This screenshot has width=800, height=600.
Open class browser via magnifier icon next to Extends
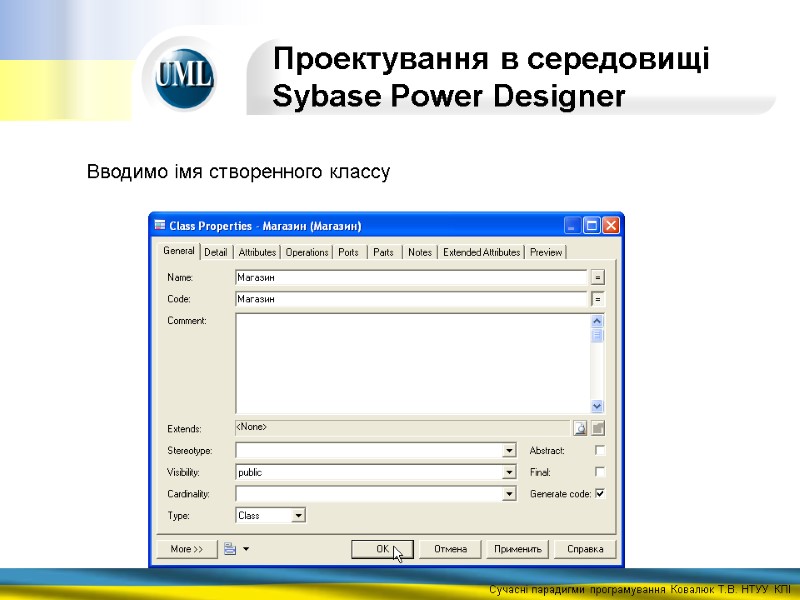(581, 427)
